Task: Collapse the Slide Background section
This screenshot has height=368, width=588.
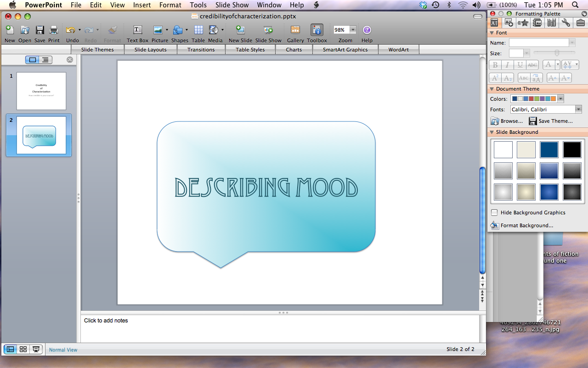Action: [492, 132]
